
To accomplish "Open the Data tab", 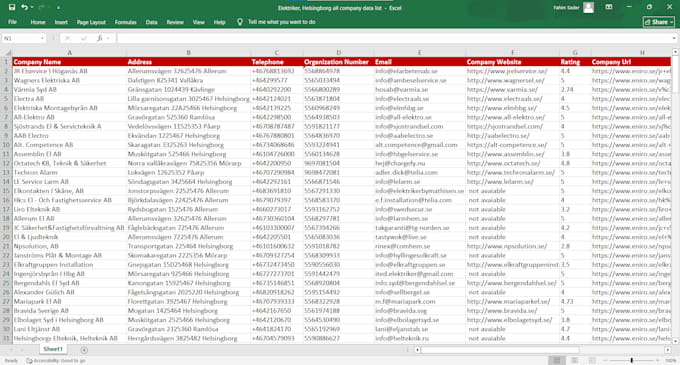I will (x=151, y=22).
